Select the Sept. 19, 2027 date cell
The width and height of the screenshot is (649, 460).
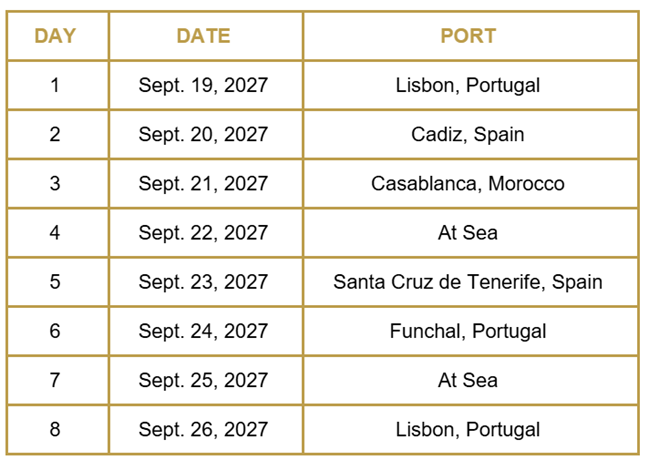203,85
